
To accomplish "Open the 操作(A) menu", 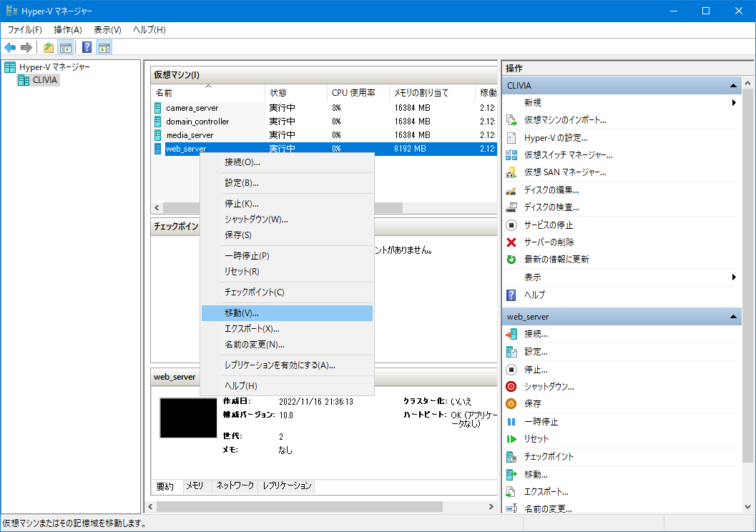I will coord(67,30).
